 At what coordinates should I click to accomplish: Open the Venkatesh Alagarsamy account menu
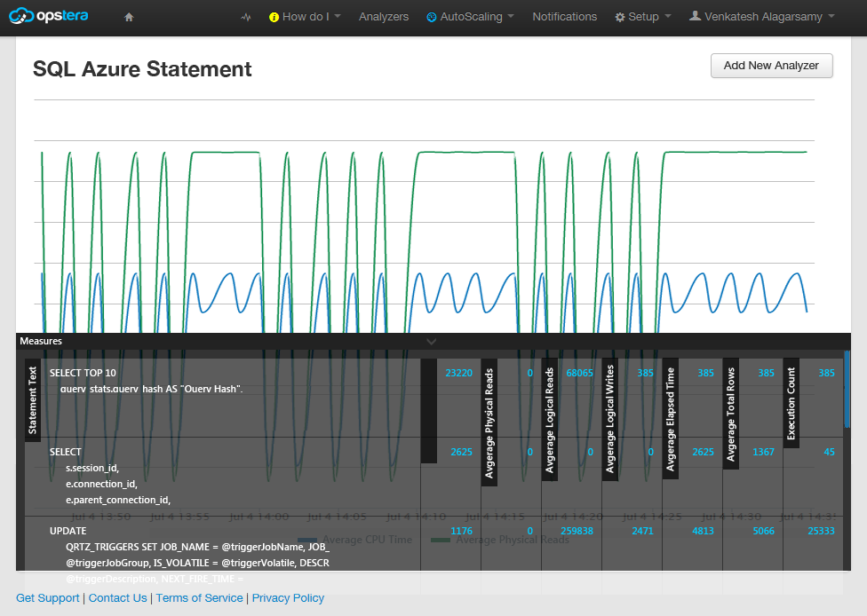pyautogui.click(x=763, y=17)
